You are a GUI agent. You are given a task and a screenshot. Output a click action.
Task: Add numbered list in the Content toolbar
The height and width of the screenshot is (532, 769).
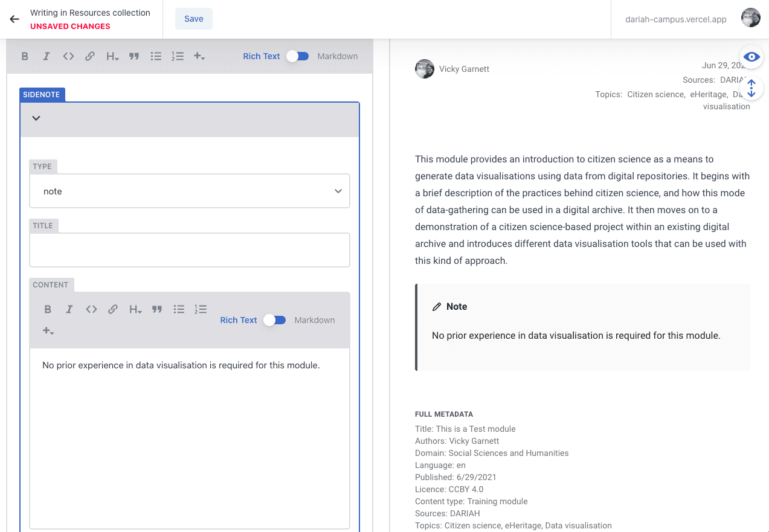coord(201,309)
